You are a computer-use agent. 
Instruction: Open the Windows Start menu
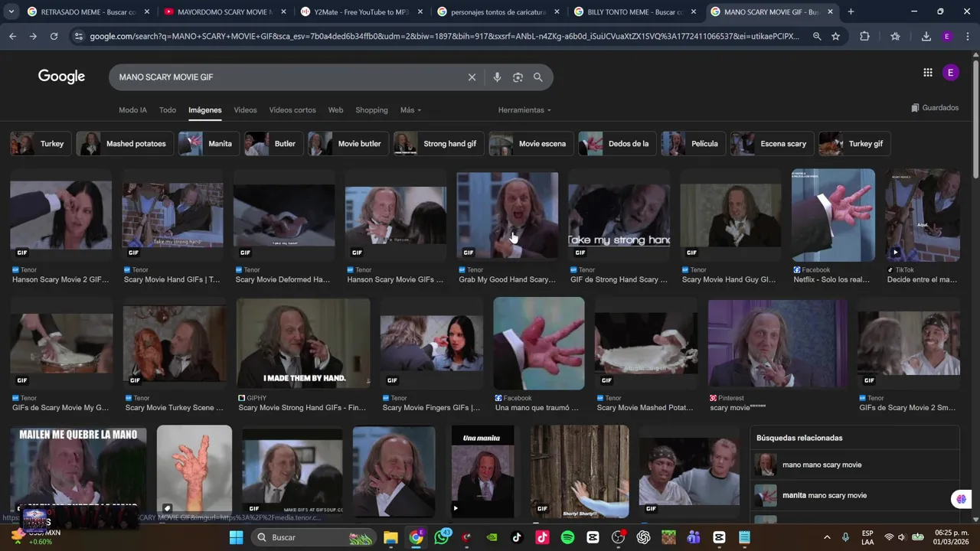point(236,537)
